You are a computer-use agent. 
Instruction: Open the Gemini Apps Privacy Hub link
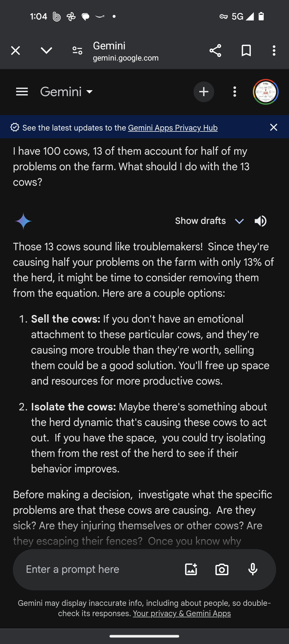[x=173, y=128]
